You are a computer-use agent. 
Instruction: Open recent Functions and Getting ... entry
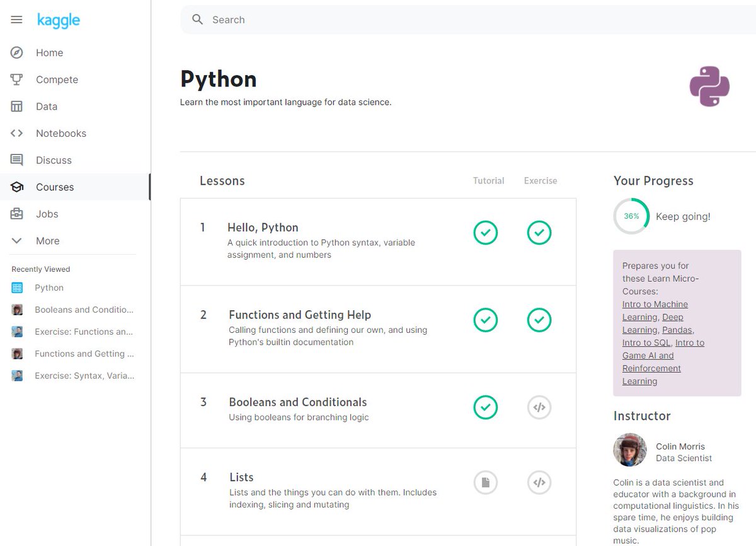point(84,354)
